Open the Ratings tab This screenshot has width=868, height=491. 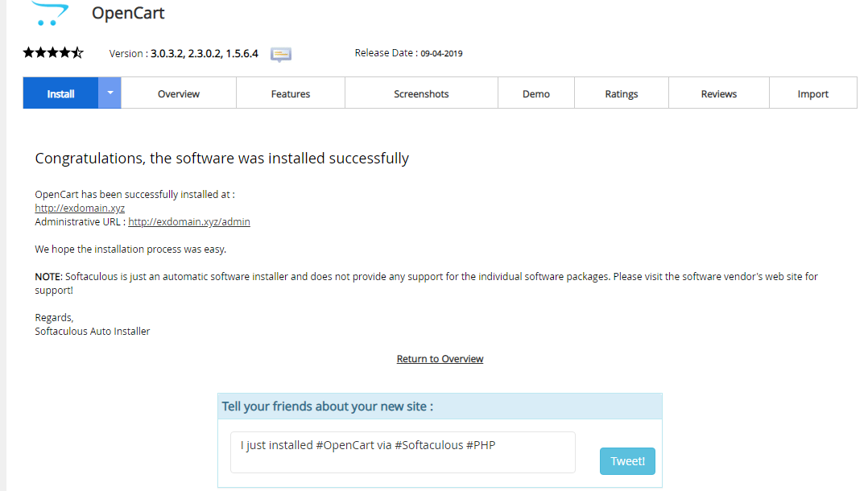coord(621,93)
